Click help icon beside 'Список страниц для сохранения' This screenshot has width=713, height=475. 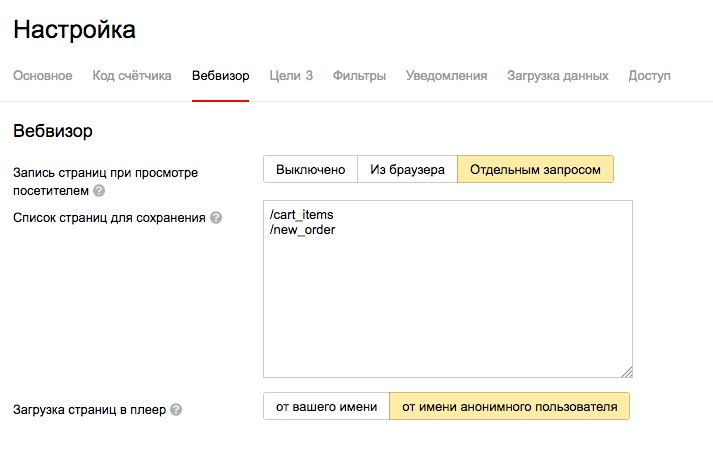(x=216, y=218)
